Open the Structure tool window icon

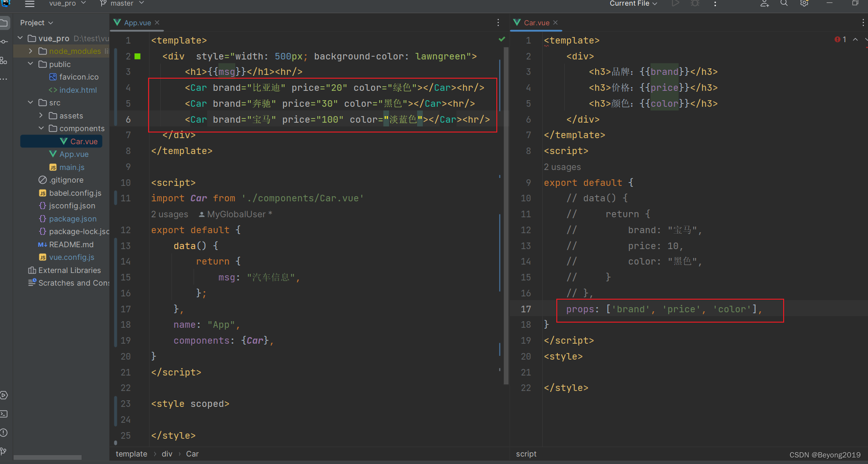point(4,60)
